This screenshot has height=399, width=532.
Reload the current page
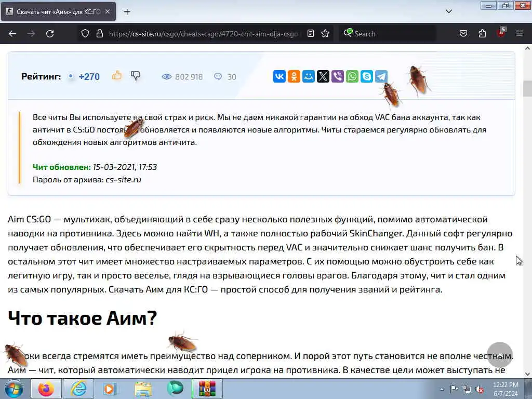pos(50,34)
